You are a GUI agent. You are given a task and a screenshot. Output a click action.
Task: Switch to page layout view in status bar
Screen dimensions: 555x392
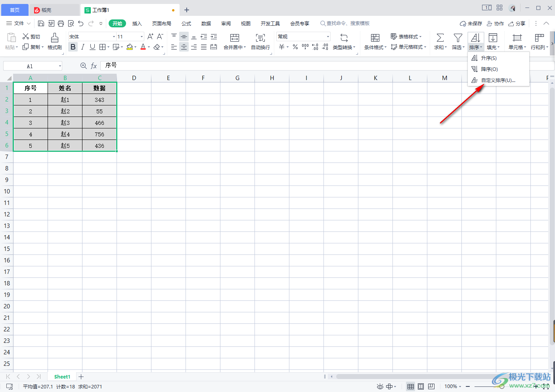click(421, 386)
